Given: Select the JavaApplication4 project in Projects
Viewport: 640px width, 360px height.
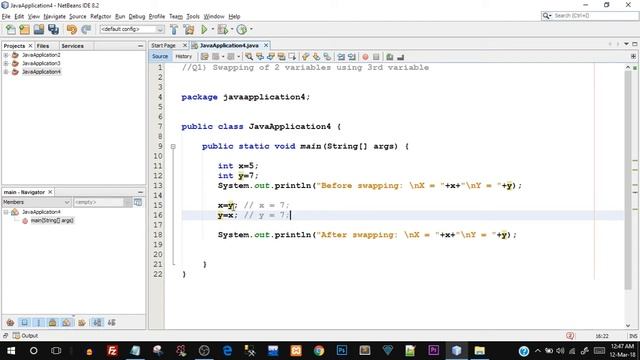Looking at the screenshot, I should coord(41,72).
